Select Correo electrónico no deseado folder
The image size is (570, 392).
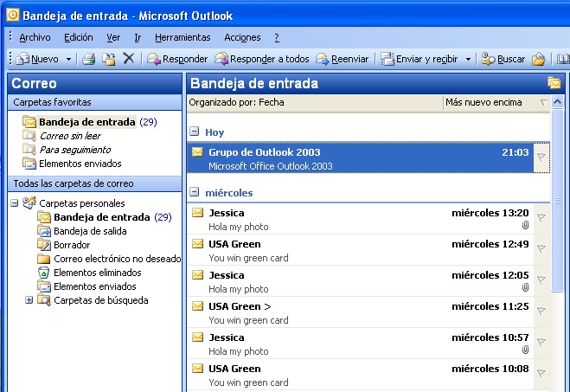click(117, 259)
